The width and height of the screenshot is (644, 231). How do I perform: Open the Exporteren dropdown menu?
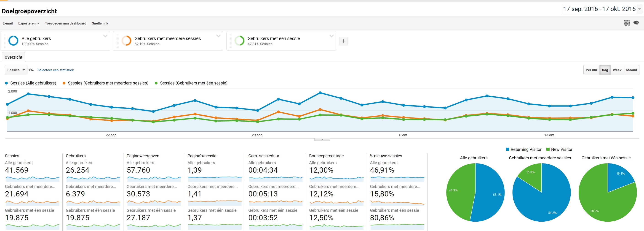tap(29, 23)
